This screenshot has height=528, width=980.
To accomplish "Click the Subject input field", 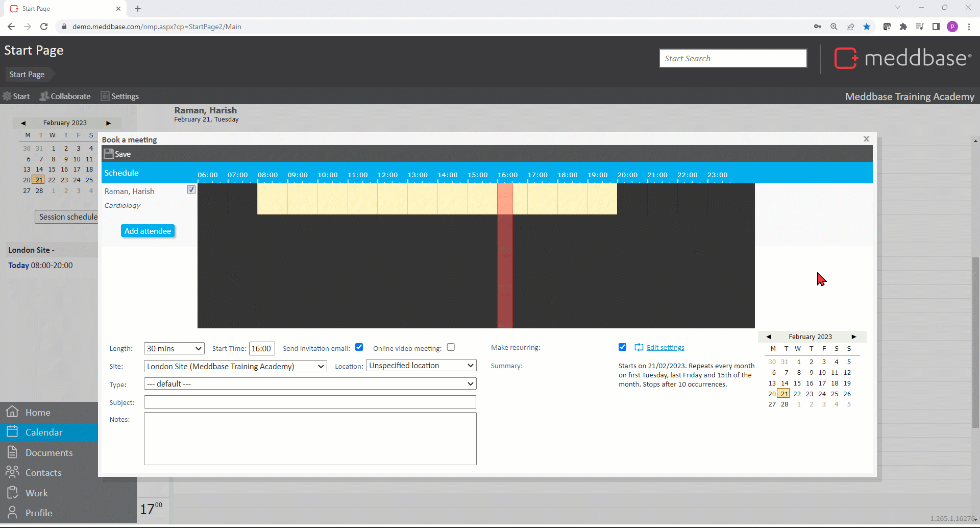I will (310, 402).
